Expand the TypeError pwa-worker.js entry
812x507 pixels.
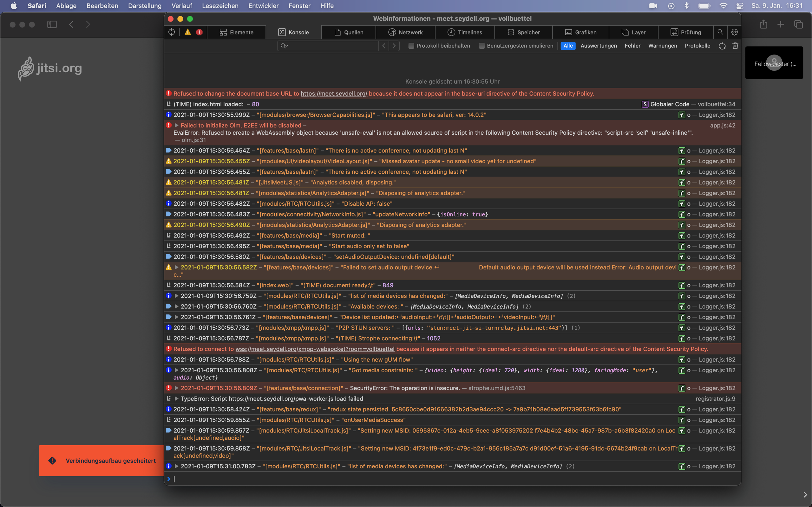coord(176,399)
